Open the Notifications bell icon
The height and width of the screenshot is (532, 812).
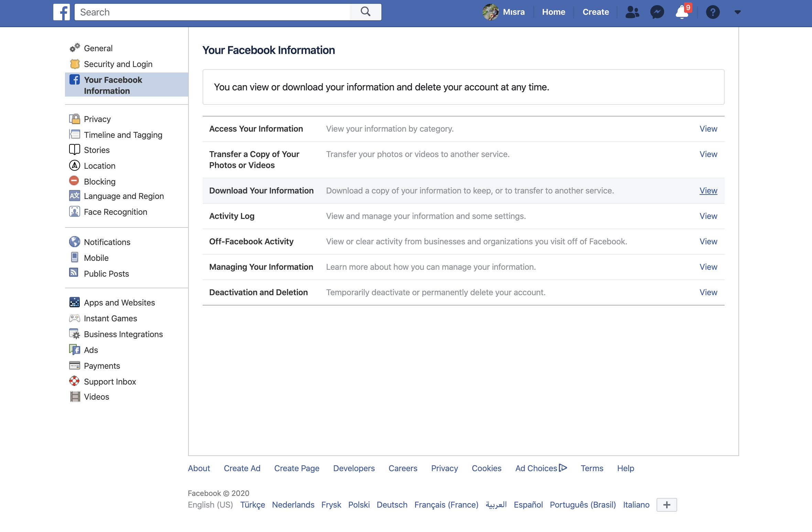pos(682,12)
